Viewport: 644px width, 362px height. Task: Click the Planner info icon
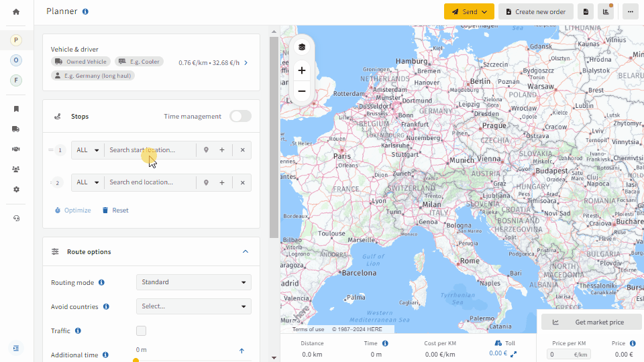(x=85, y=11)
